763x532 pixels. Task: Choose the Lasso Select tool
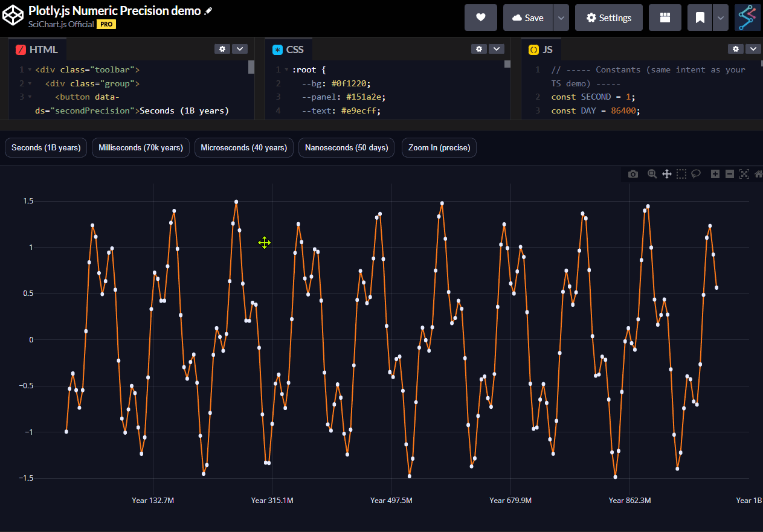click(696, 174)
